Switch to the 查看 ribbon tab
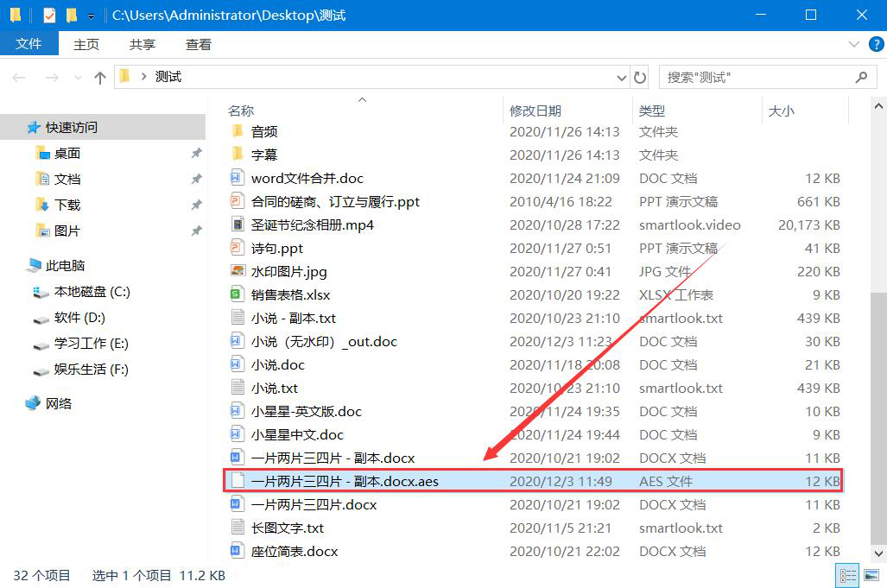This screenshot has height=588, width=887. tap(199, 44)
